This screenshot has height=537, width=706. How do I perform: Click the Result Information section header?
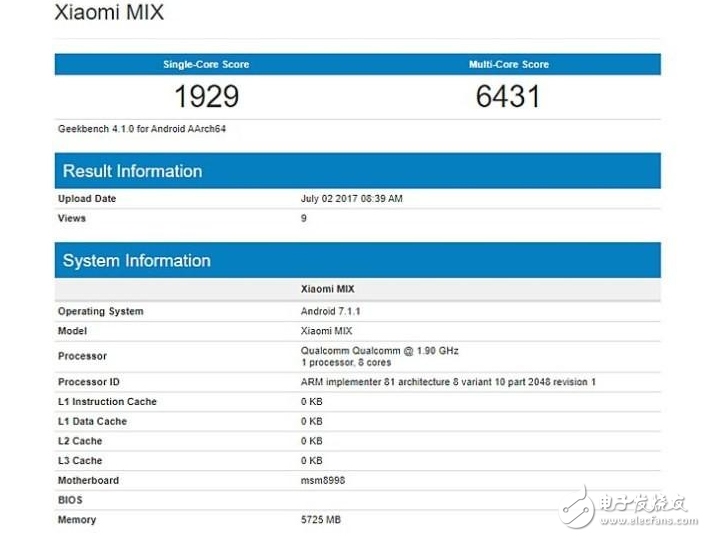(x=132, y=171)
